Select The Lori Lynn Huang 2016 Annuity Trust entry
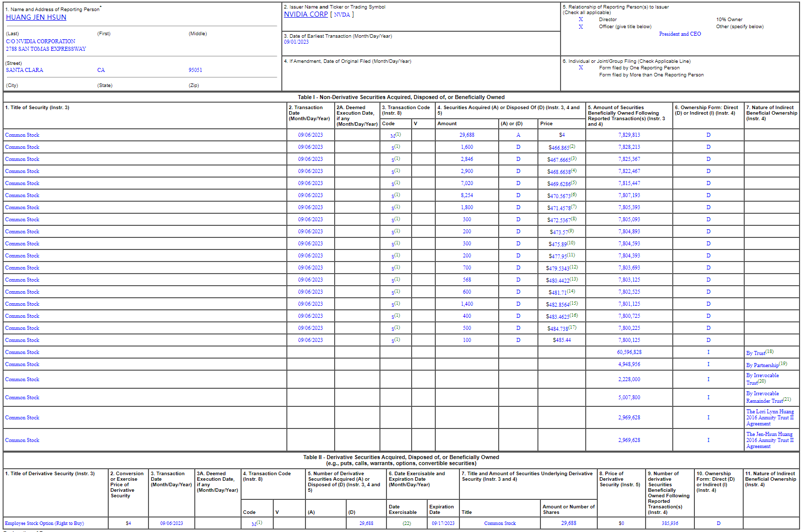 pos(770,417)
